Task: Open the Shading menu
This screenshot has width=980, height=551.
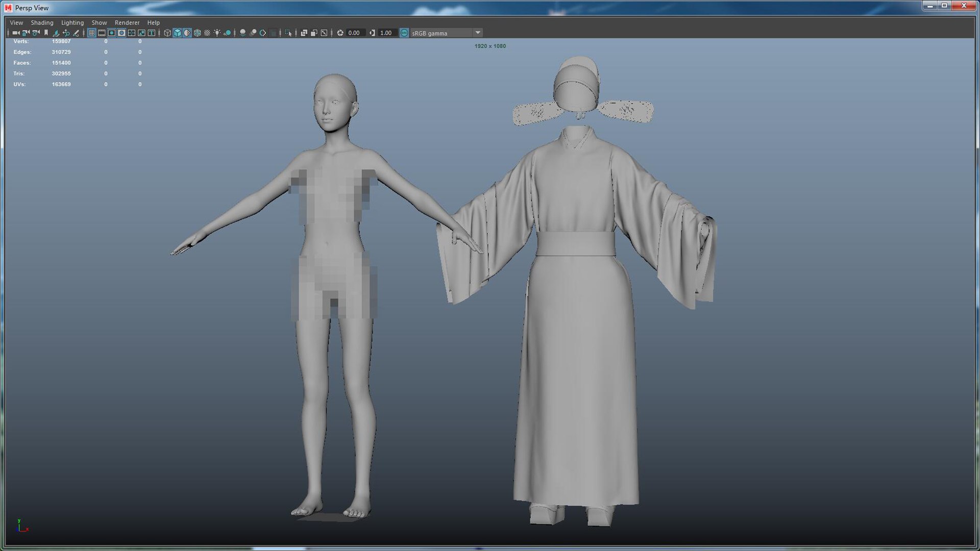Action: click(x=42, y=22)
